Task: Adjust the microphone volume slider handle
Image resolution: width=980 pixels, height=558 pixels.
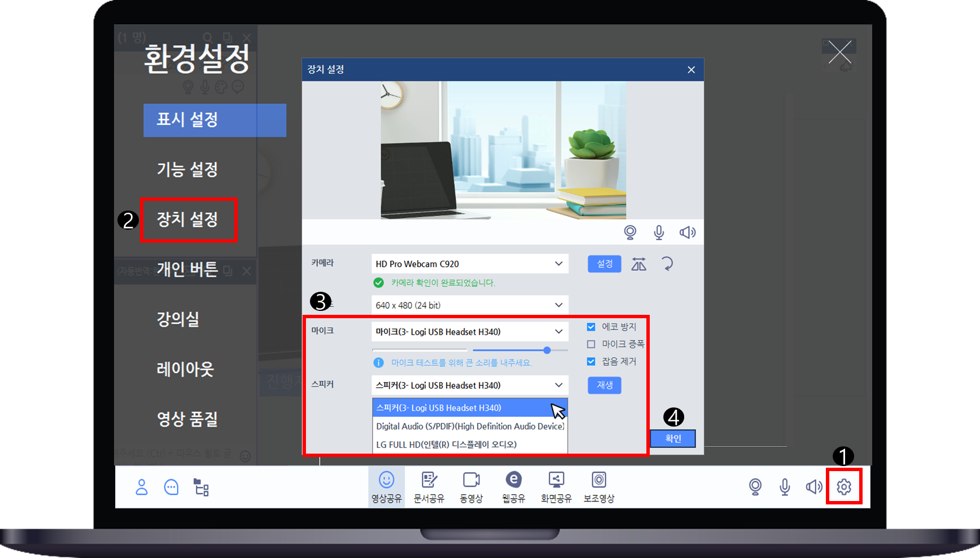Action: 547,350
